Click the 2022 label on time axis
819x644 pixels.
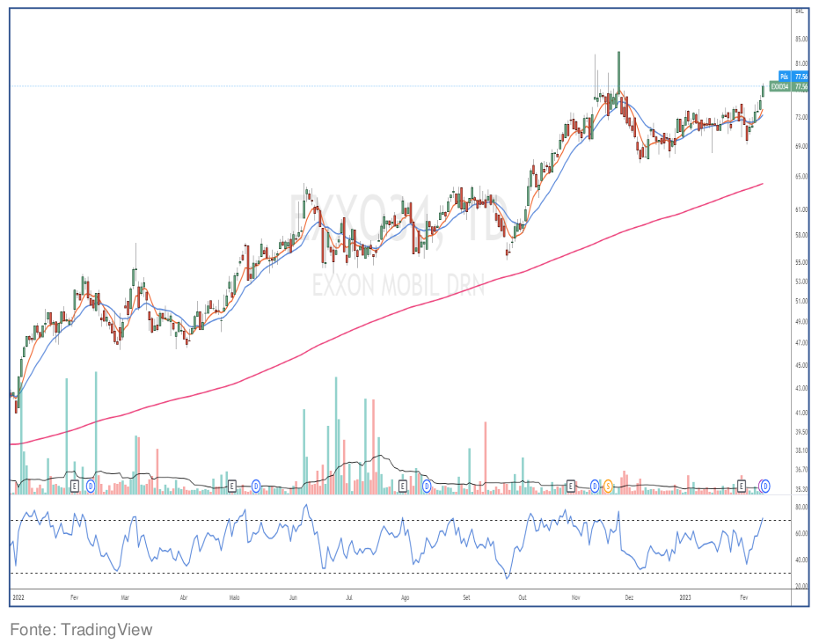[x=18, y=597]
